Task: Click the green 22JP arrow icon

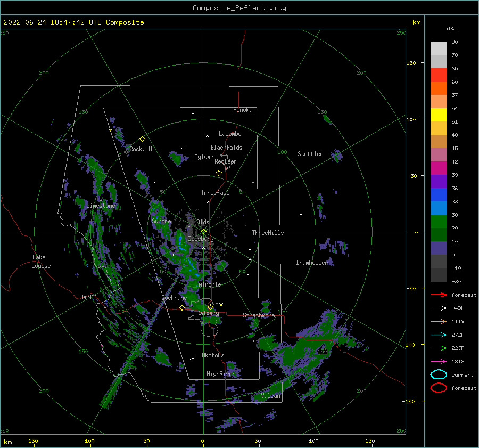Action: tap(439, 348)
